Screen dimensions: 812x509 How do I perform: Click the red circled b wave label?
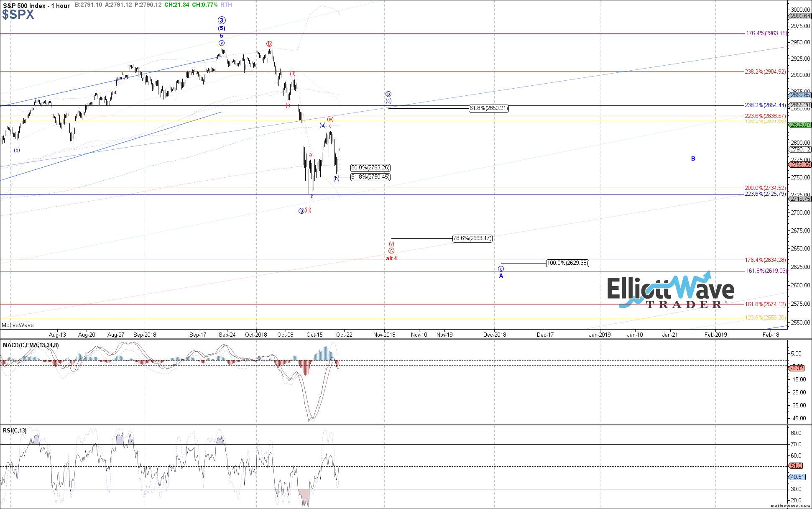click(269, 43)
